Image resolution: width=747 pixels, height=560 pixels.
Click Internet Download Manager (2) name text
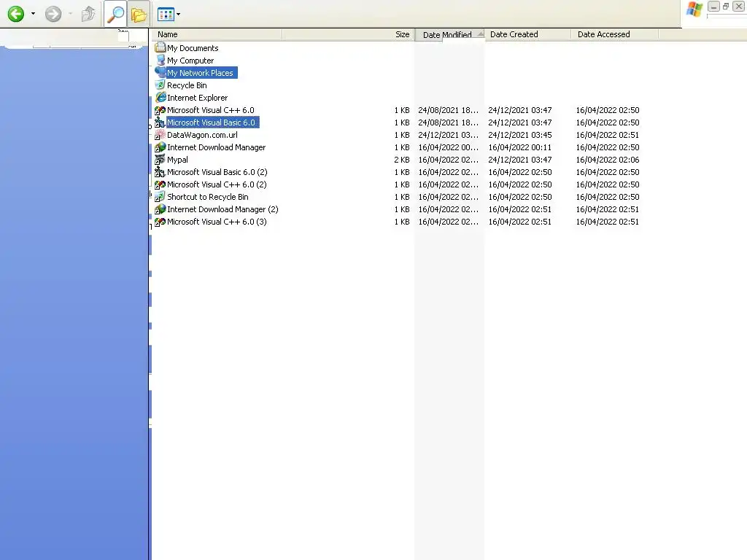222,209
